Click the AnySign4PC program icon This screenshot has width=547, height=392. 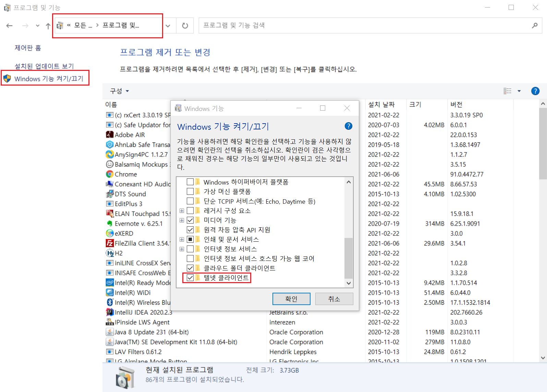[x=110, y=154]
